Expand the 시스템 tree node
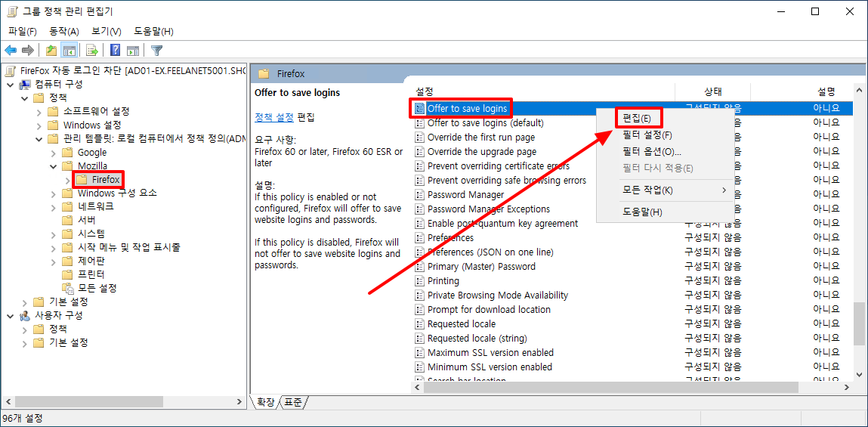Screen dimensions: 868x427 tap(53, 234)
